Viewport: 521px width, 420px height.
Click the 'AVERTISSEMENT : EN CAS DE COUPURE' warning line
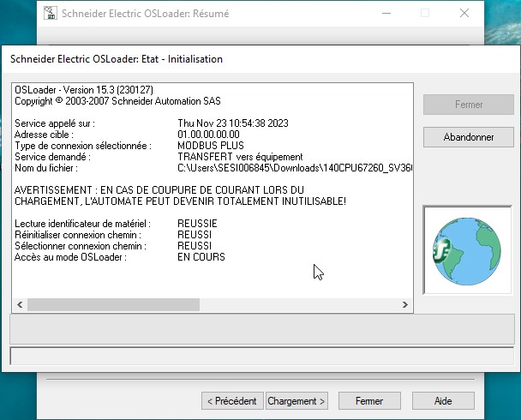[159, 190]
